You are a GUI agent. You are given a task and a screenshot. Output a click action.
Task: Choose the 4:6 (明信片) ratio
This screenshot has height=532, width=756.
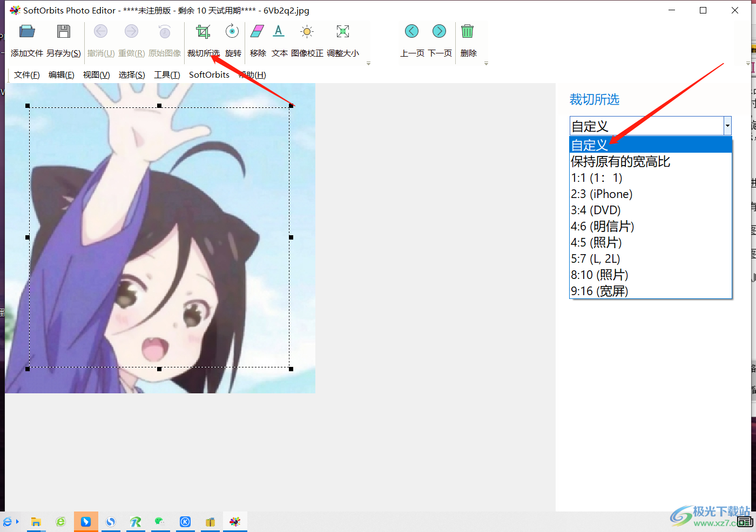point(651,226)
